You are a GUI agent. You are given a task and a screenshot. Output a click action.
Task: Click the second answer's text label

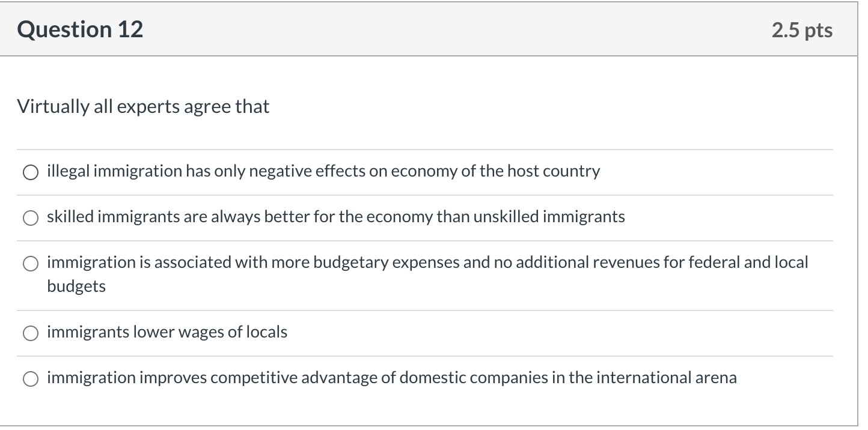click(x=335, y=217)
